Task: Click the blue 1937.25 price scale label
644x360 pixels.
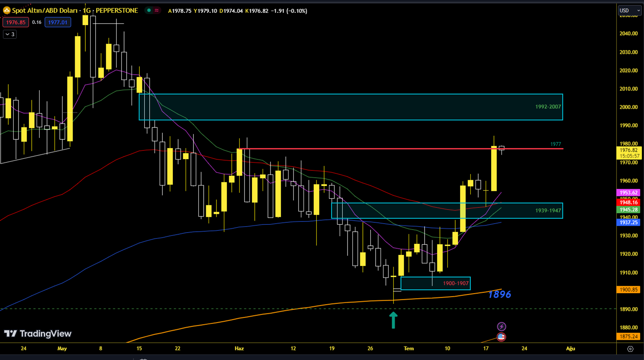Action: [629, 222]
